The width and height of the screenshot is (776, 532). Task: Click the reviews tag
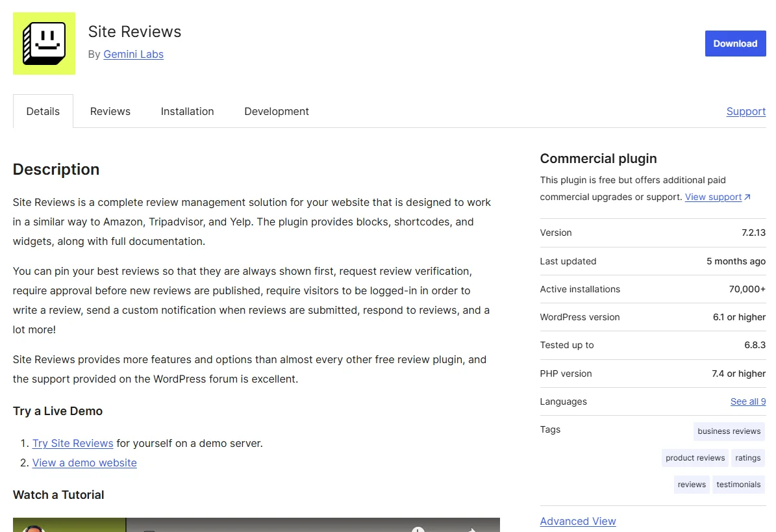692,485
